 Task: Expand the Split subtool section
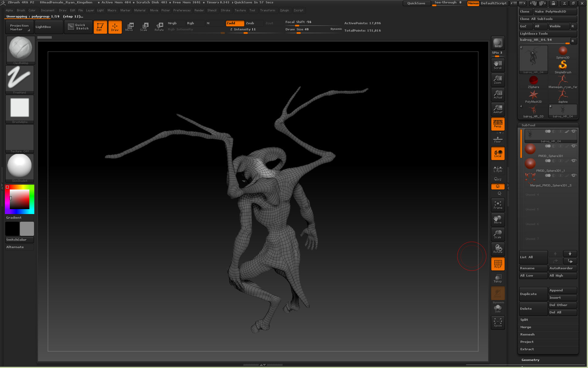tap(524, 320)
